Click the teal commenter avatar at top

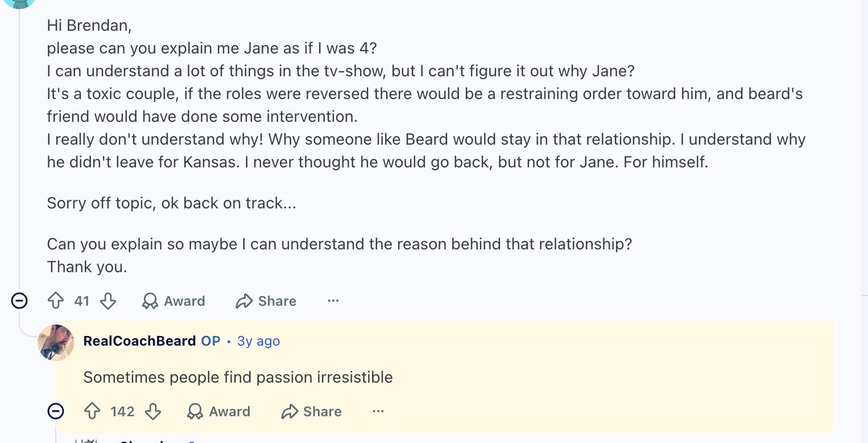(x=19, y=2)
